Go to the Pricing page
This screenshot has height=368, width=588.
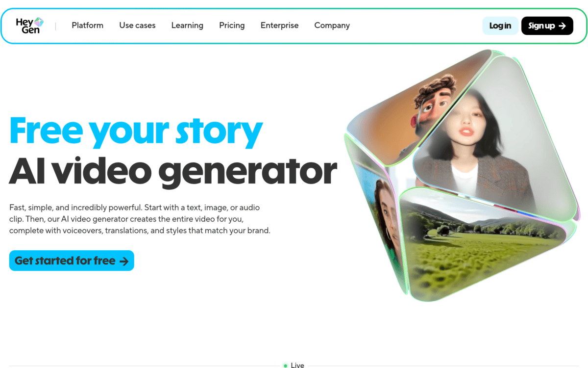click(232, 26)
